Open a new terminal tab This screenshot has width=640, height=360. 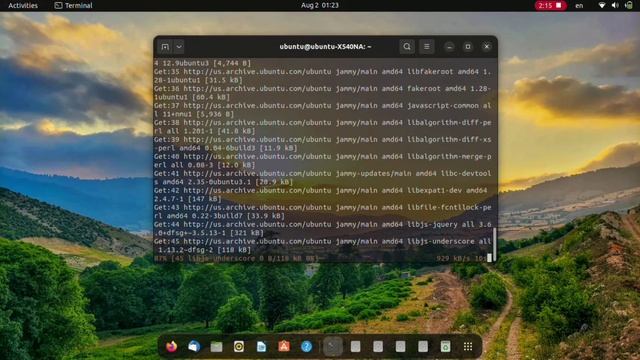[165, 47]
